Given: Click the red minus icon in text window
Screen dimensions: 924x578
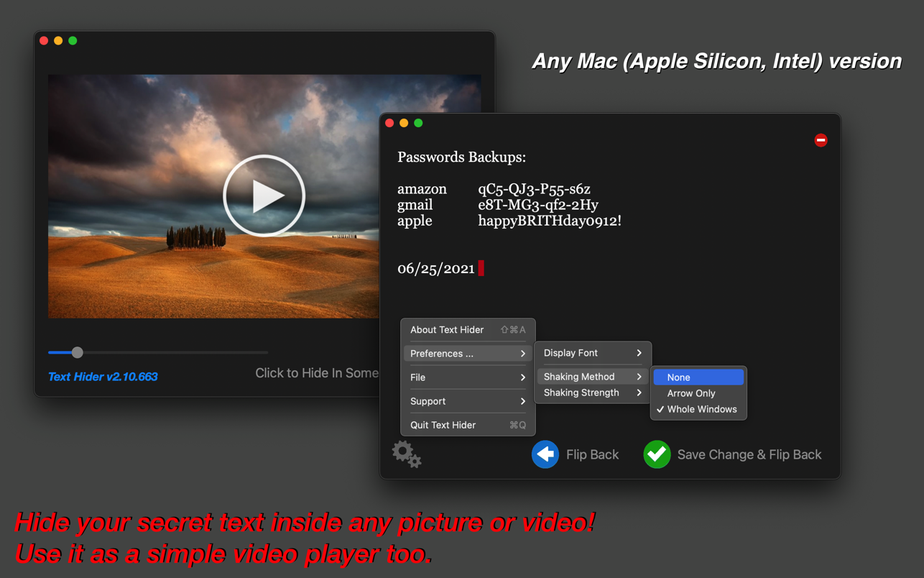Looking at the screenshot, I should tap(821, 140).
